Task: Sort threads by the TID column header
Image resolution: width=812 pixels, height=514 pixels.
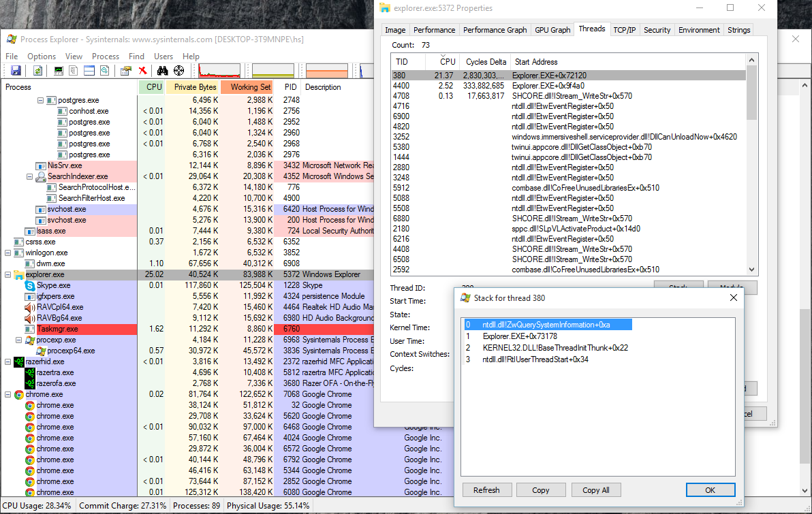Action: 408,61
